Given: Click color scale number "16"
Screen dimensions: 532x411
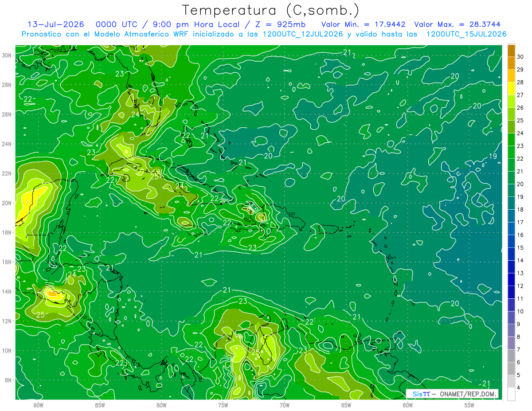Looking at the screenshot, I should pyautogui.click(x=520, y=235).
